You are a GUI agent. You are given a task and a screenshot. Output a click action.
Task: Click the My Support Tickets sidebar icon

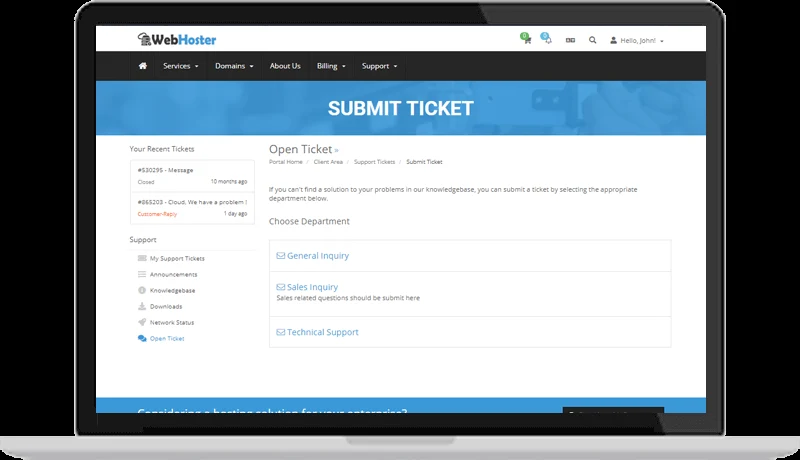tap(142, 259)
